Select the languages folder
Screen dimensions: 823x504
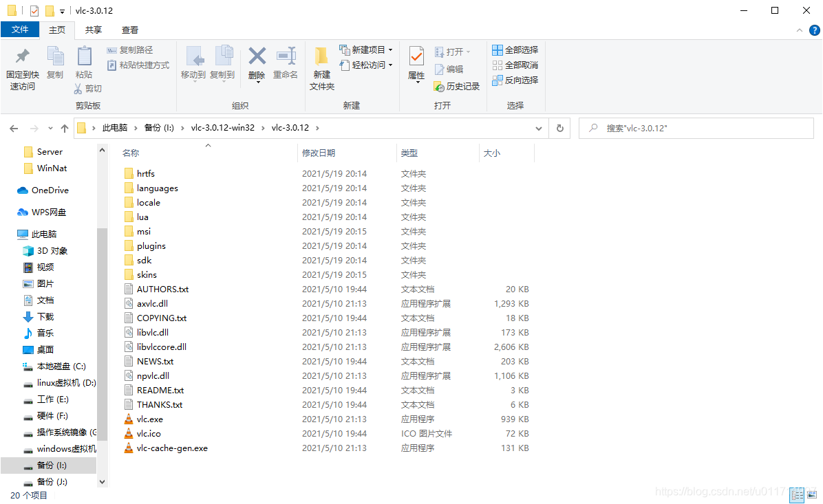pyautogui.click(x=158, y=188)
